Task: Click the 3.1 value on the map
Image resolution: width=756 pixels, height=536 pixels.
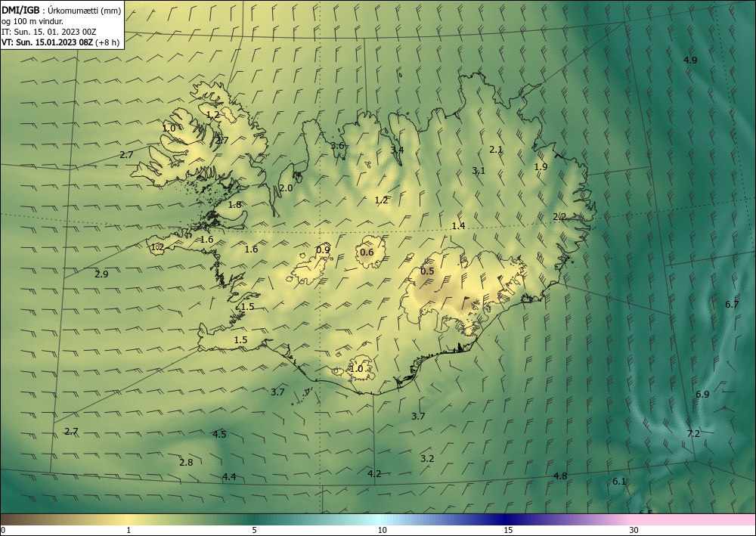Action: click(479, 171)
